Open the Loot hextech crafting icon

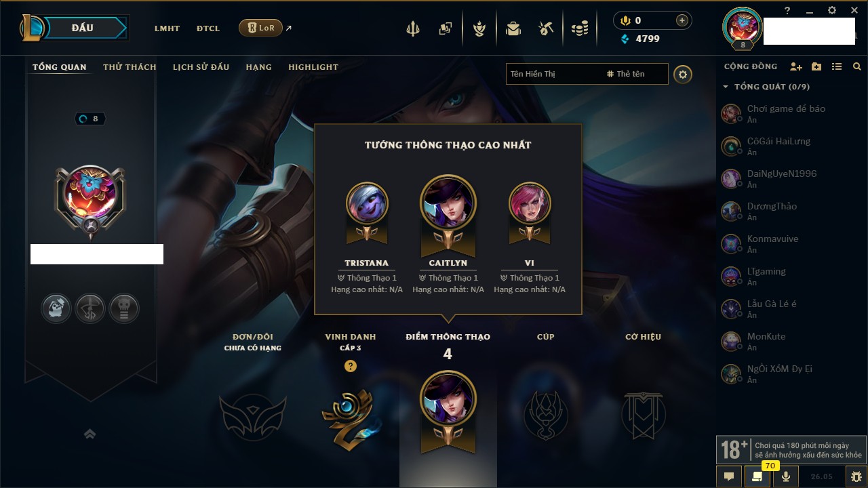pos(546,28)
